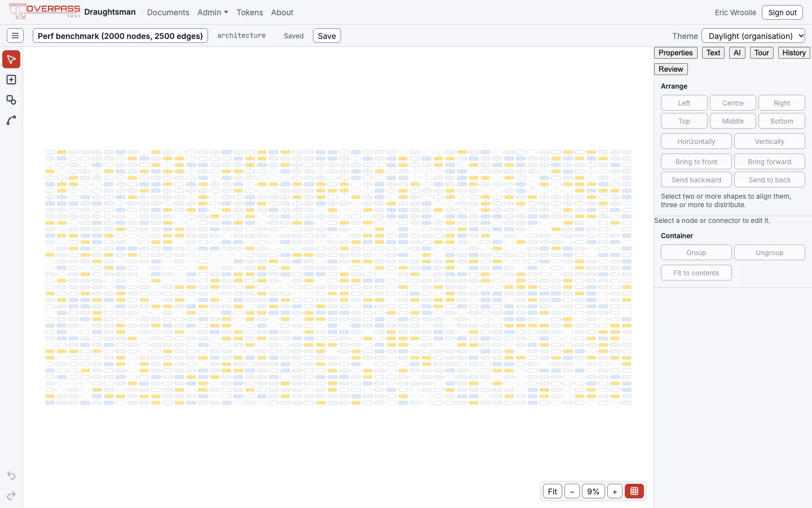Click the undo arrow icon
Screen dimensions: 812x508
click(x=11, y=475)
